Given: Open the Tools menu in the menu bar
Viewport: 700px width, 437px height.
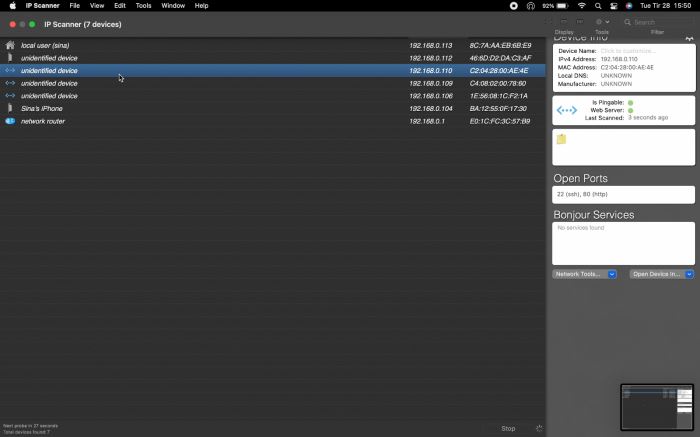Looking at the screenshot, I should click(x=143, y=6).
